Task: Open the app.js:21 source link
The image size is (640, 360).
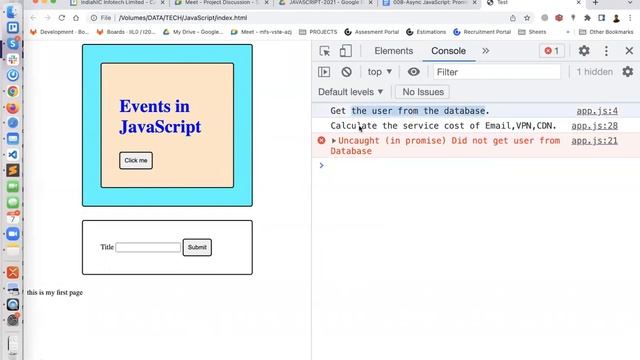Action: coord(594,141)
